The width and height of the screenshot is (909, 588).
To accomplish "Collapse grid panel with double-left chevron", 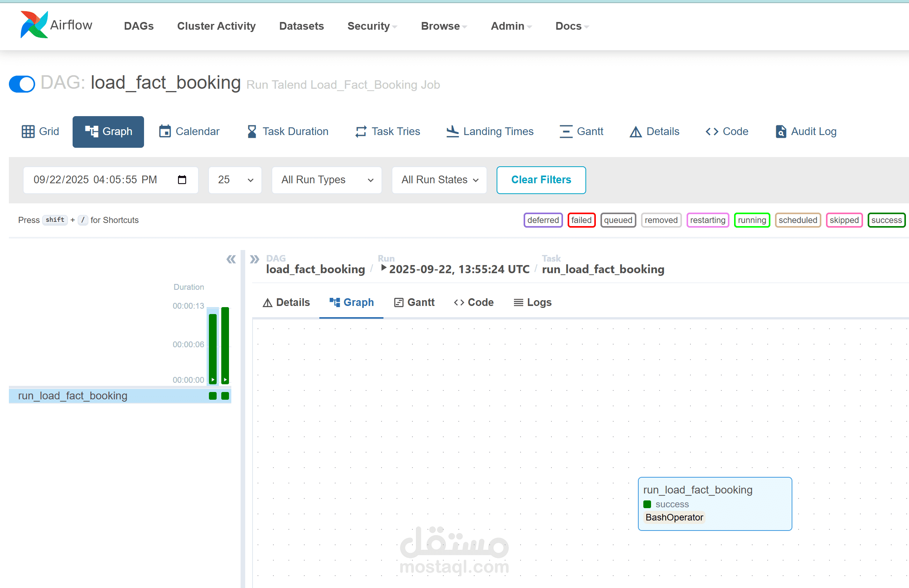I will tap(231, 259).
